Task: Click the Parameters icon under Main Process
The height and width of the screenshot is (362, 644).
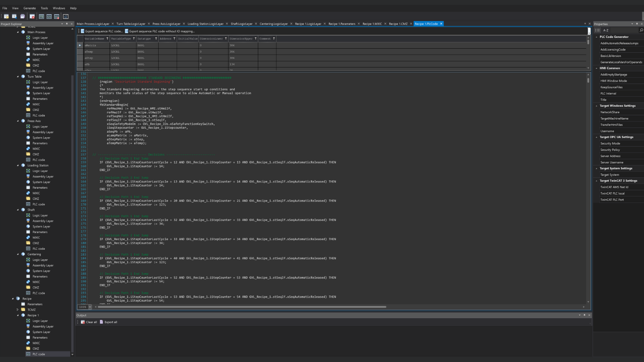Action: (28, 54)
